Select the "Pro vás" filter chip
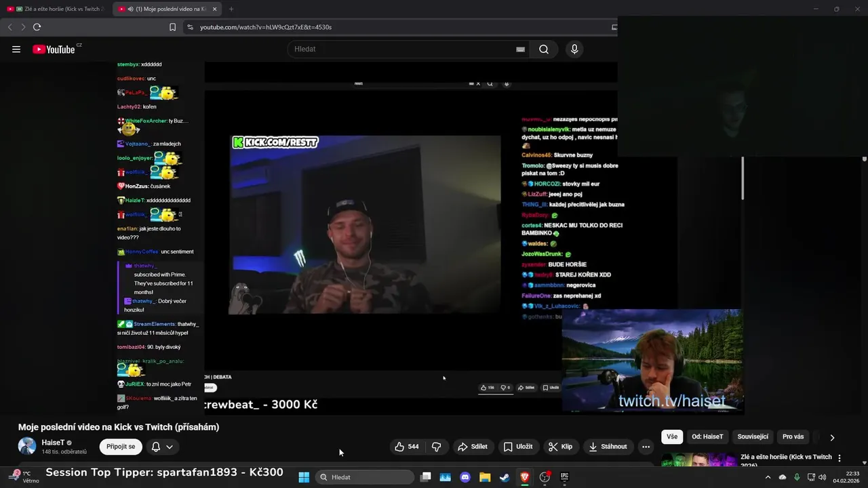The width and height of the screenshot is (868, 488). (793, 436)
